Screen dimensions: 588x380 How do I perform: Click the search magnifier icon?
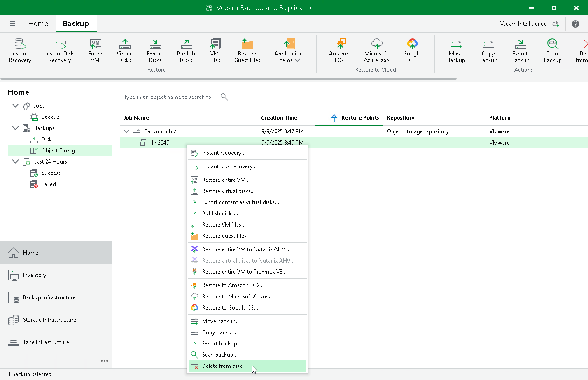point(224,97)
